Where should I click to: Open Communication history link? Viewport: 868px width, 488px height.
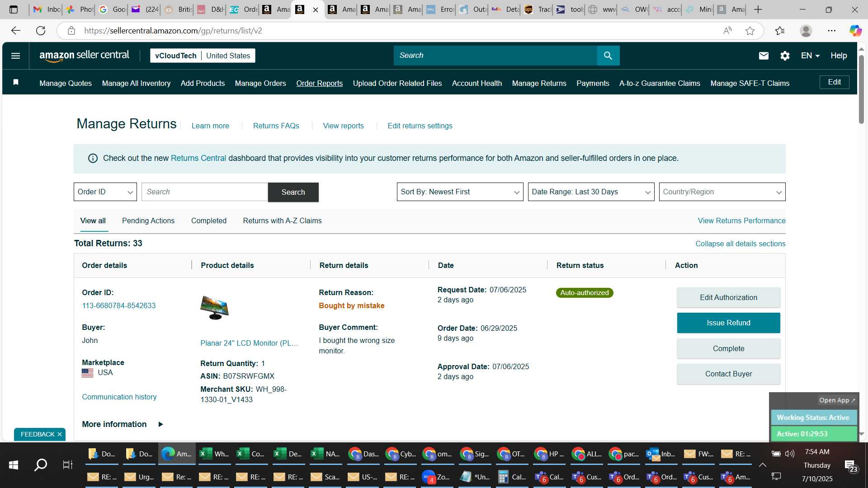[x=119, y=397]
